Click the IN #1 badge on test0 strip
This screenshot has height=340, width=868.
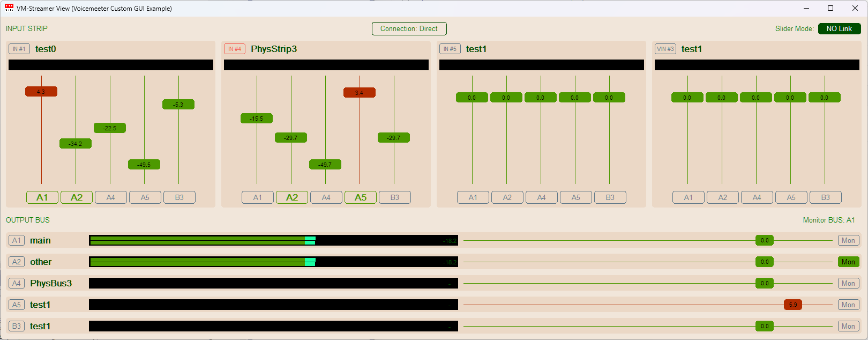[x=19, y=49]
